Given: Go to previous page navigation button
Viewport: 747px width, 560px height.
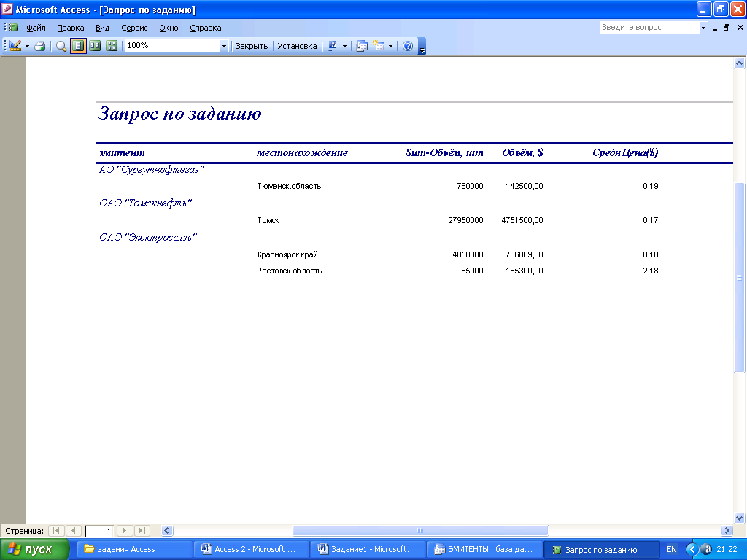Looking at the screenshot, I should (73, 531).
